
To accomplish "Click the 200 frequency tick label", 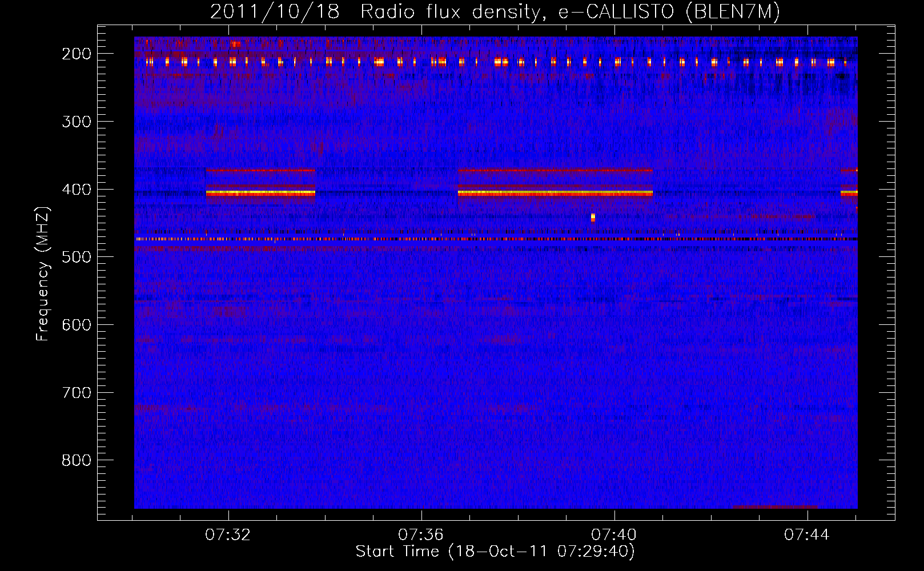I will 77,54.
